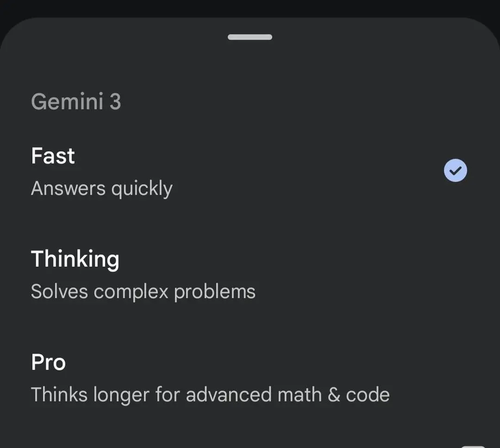Screen dimensions: 500x448
Task: Click the Gemini 3 header label
Action: (75, 101)
